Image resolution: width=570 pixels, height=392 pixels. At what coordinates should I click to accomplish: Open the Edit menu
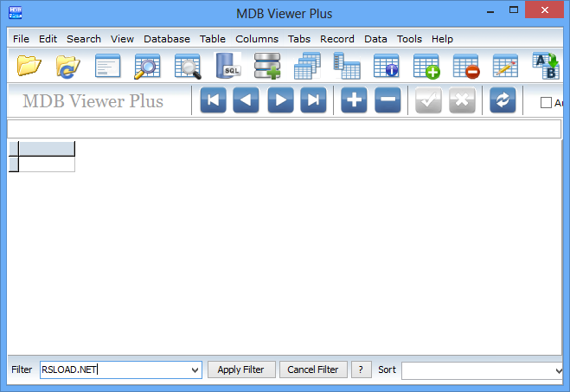click(48, 39)
